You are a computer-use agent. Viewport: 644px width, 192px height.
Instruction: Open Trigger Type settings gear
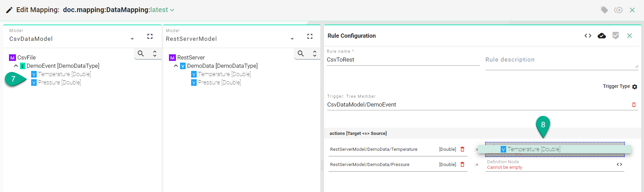coord(635,87)
